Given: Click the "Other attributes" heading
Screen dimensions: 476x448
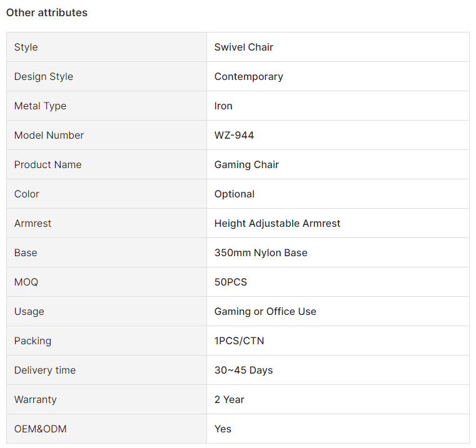Looking at the screenshot, I should 47,12.
